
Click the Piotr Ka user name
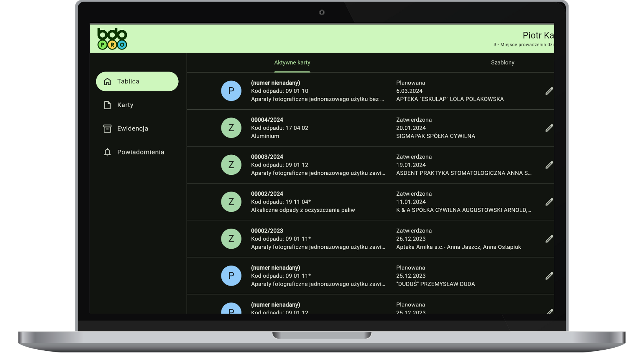tap(538, 35)
